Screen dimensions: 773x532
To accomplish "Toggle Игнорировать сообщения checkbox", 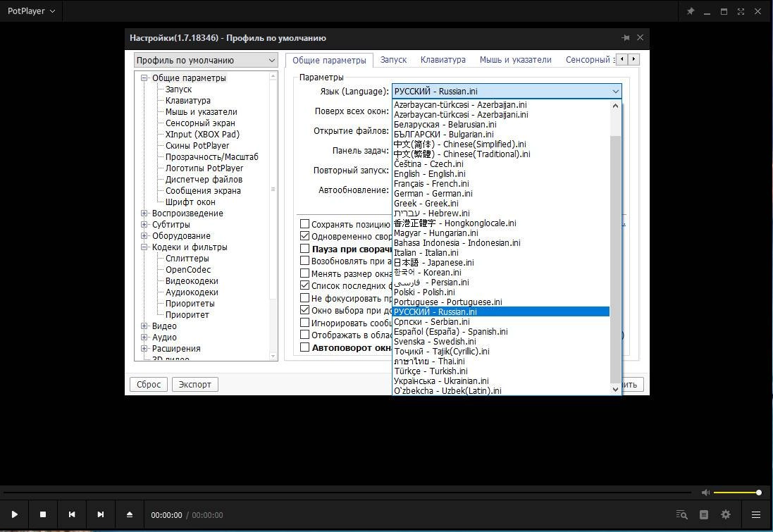I will tap(304, 323).
